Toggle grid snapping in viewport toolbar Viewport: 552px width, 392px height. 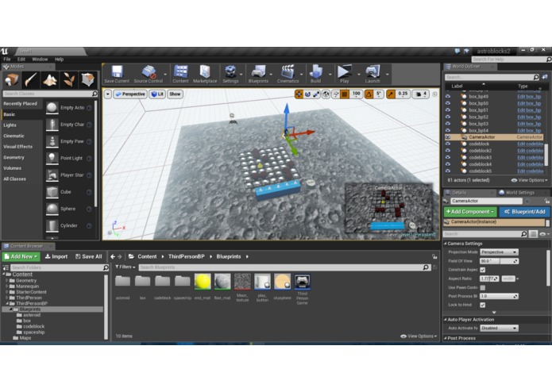(x=345, y=94)
